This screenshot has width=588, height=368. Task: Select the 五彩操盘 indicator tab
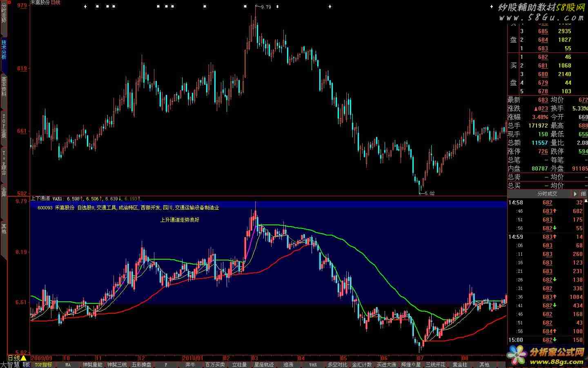coord(141,365)
